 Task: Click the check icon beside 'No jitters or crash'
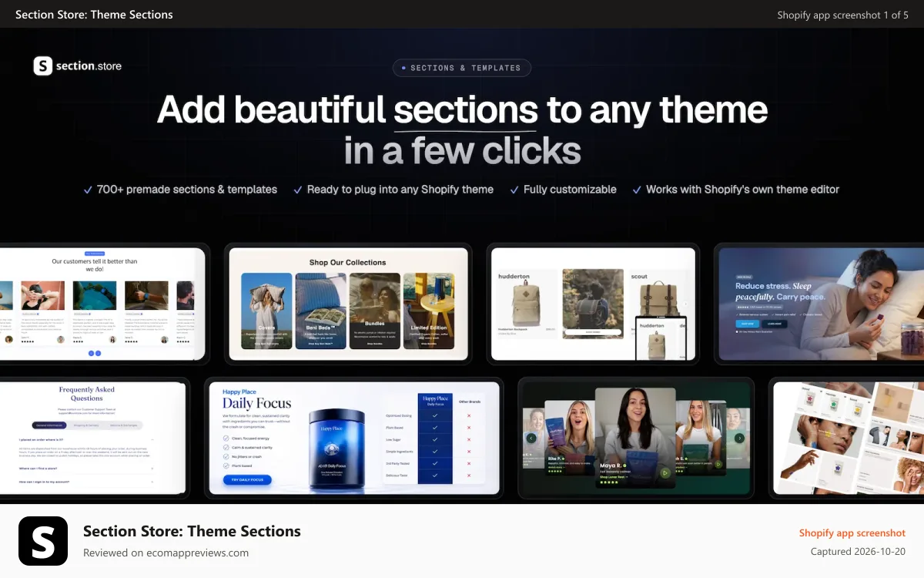coord(226,456)
